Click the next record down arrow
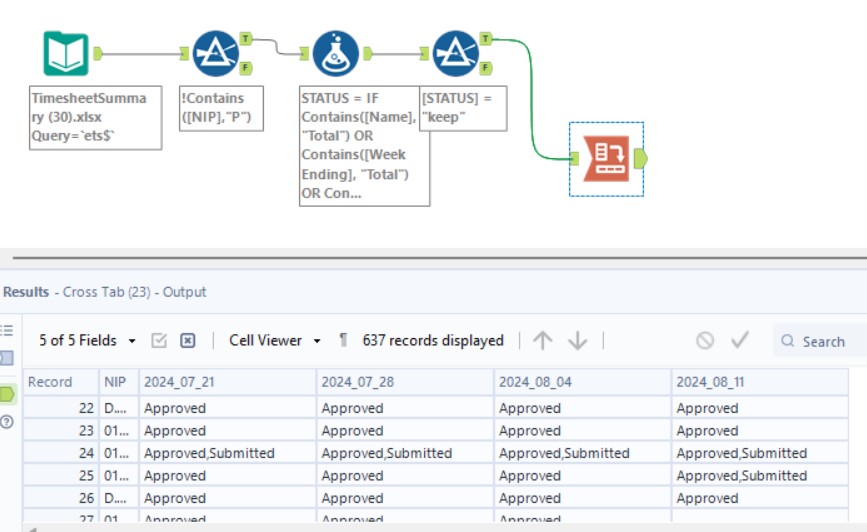This screenshot has height=532, width=867. click(577, 341)
